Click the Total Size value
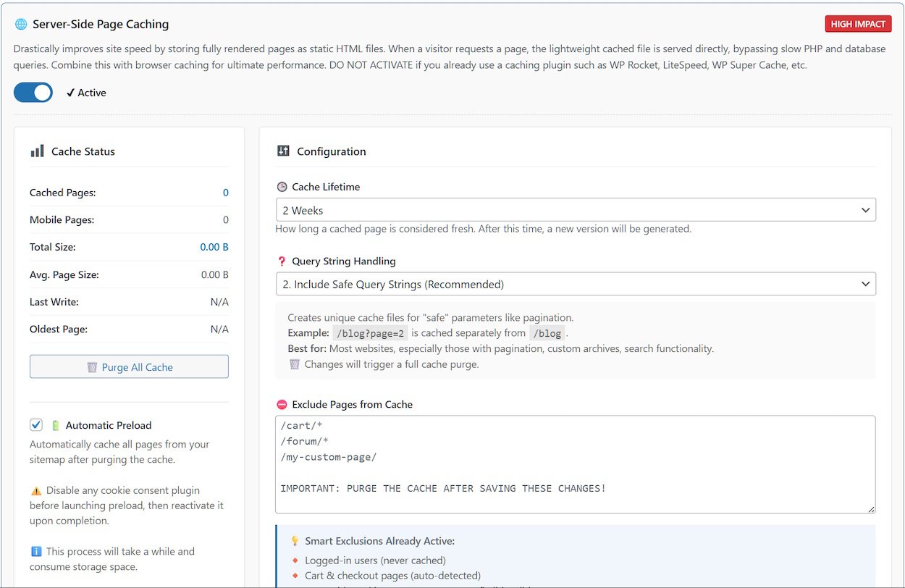905x588 pixels. point(214,247)
